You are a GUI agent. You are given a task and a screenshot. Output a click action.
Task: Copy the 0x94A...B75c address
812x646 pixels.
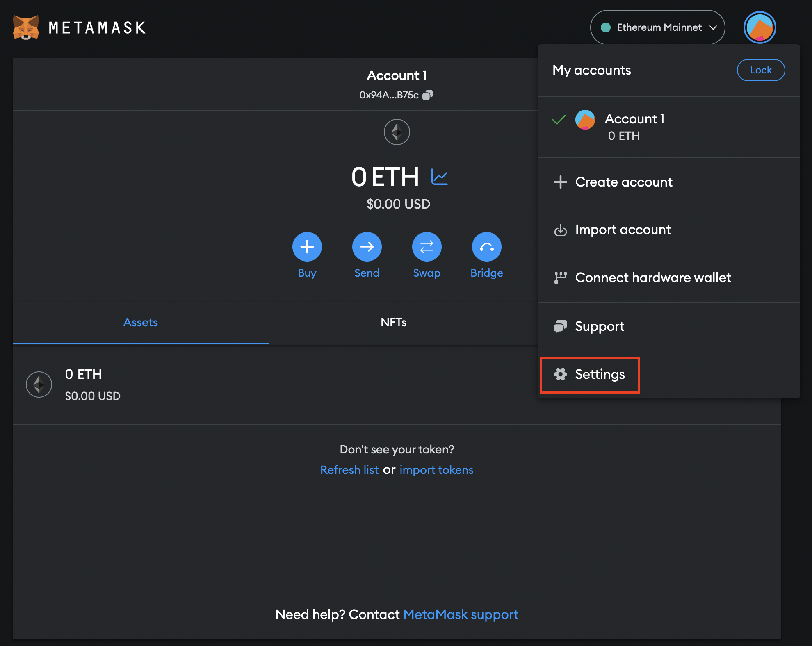pyautogui.click(x=428, y=95)
